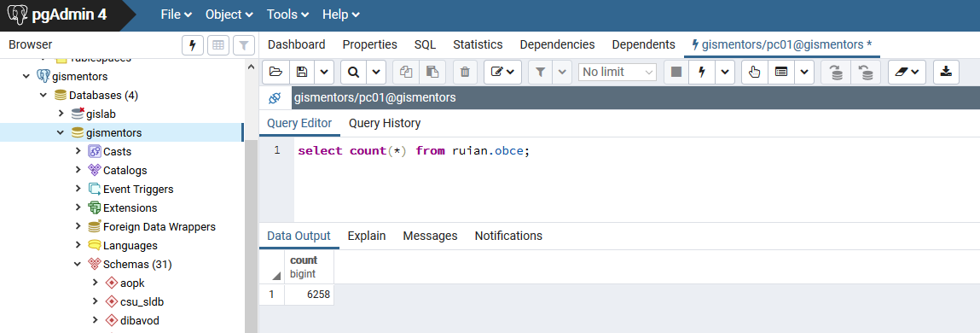Screen dimensions: 980x333
Task: Select the aopk schema item
Action: click(132, 283)
